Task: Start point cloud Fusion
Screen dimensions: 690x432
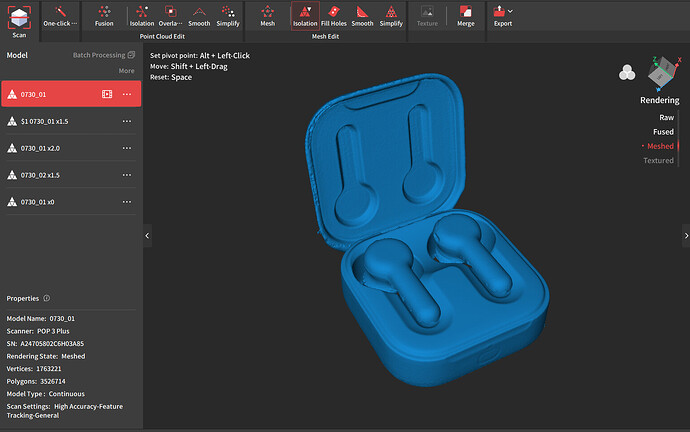Action: pyautogui.click(x=104, y=16)
